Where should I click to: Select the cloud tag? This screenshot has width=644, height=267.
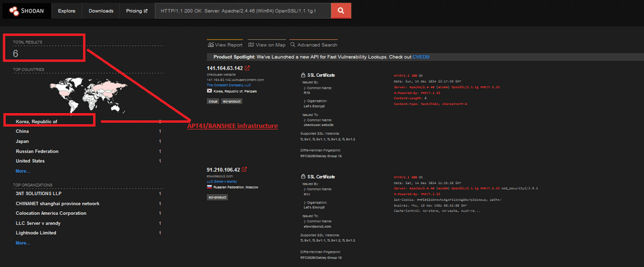pyautogui.click(x=213, y=101)
